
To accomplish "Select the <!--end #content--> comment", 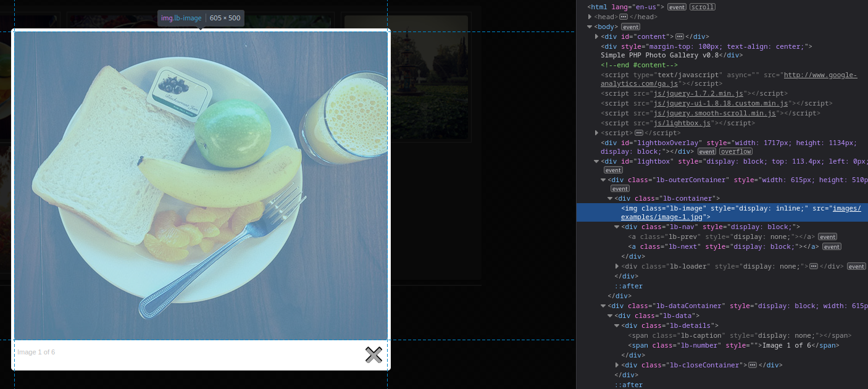I will [x=639, y=65].
